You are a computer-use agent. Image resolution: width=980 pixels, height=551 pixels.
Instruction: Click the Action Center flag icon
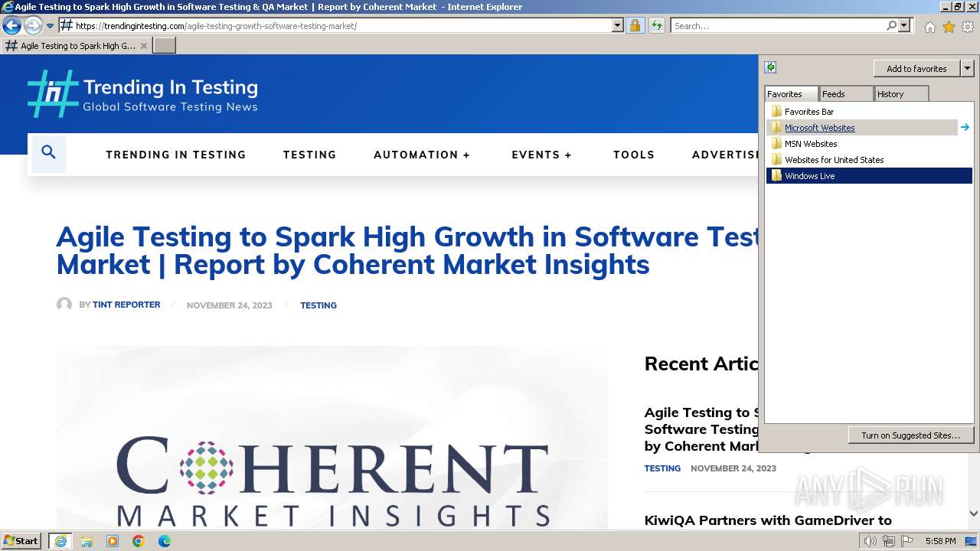[907, 541]
